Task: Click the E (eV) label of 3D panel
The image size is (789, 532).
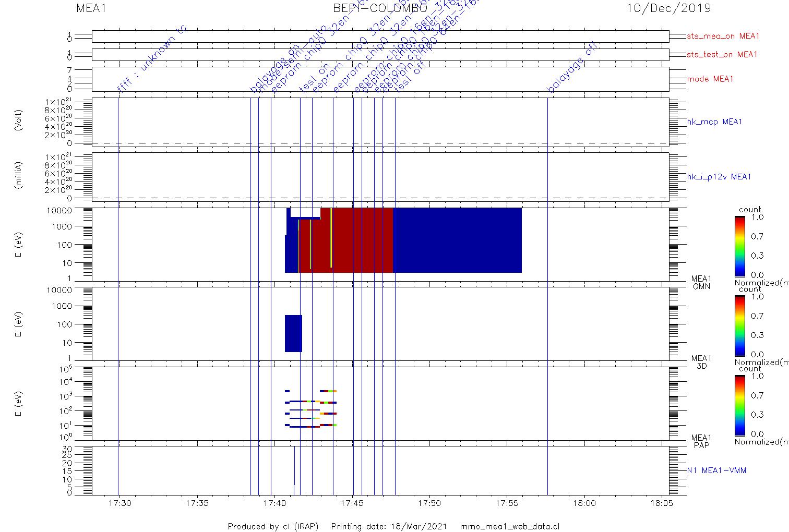Action: (x=19, y=325)
